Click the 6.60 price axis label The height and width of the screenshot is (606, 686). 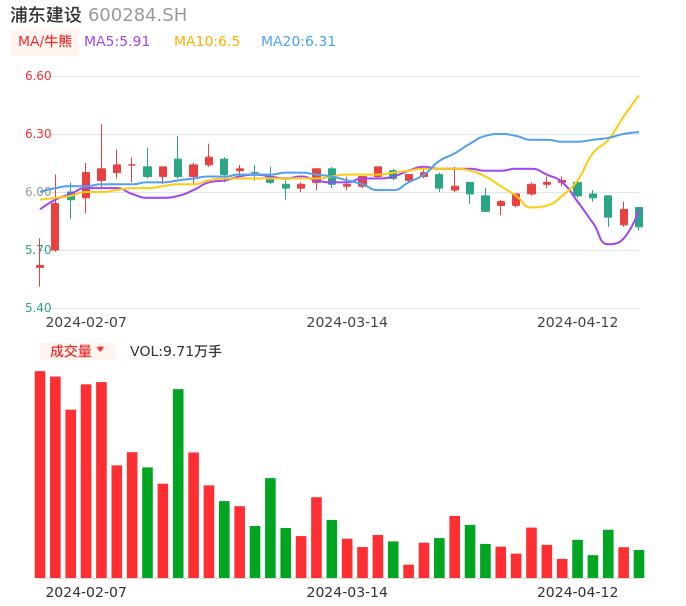(38, 76)
